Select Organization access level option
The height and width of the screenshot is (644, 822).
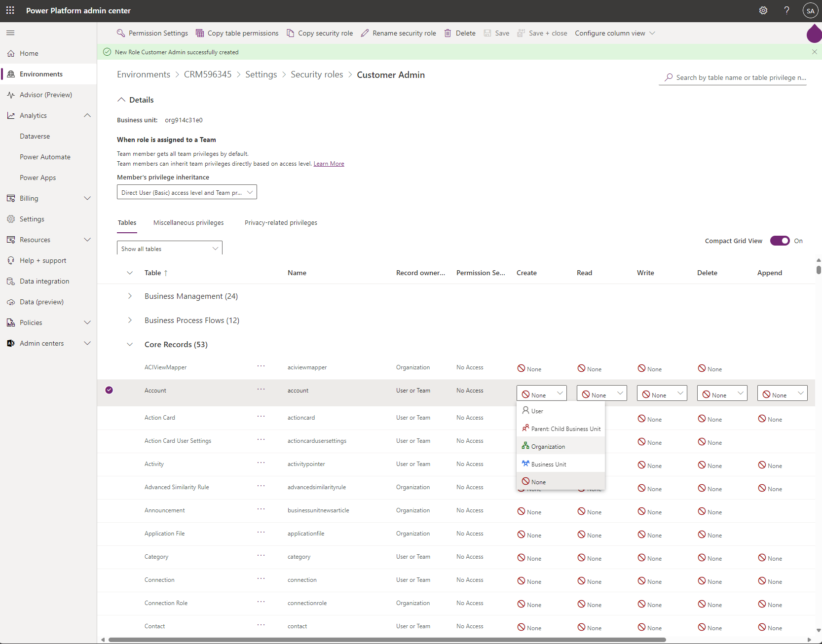[x=560, y=446]
